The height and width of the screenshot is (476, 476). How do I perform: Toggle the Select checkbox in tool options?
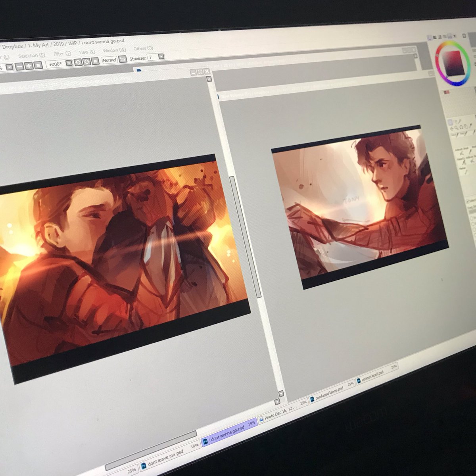(467, 201)
